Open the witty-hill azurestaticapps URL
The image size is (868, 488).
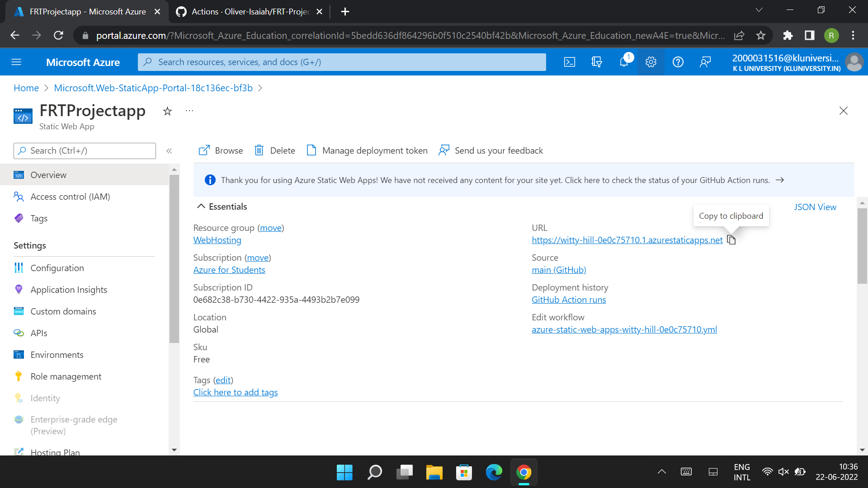627,240
